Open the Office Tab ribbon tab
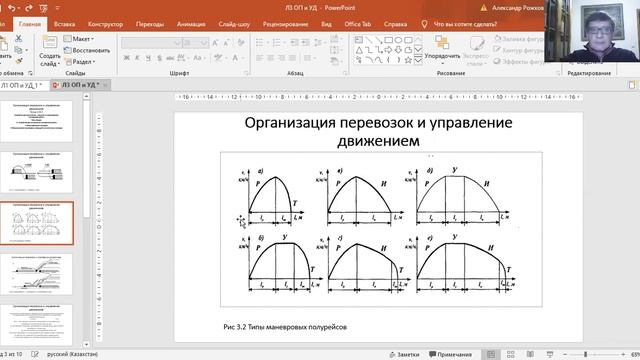Image resolution: width=640 pixels, height=360 pixels. pyautogui.click(x=358, y=24)
